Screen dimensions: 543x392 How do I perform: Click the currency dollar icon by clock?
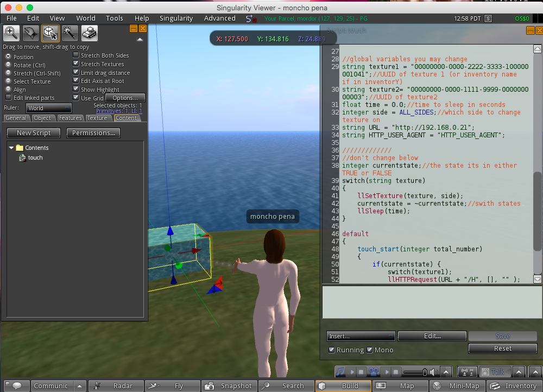coord(488,18)
